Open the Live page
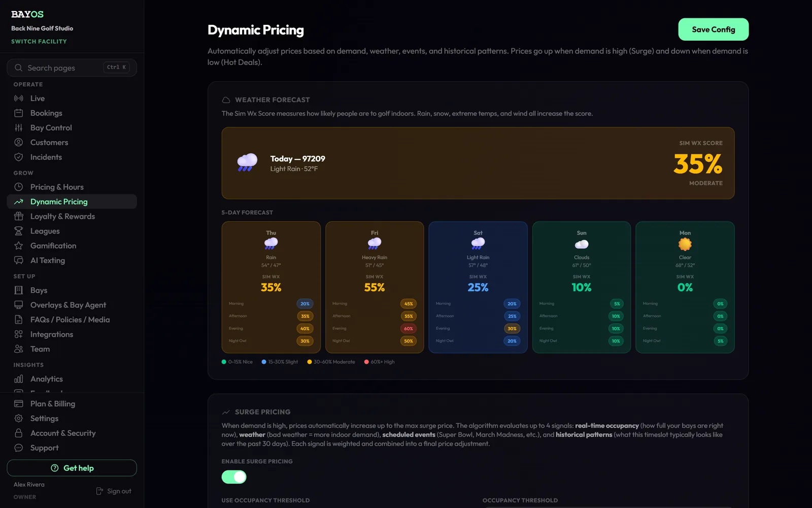This screenshot has width=812, height=508. click(72, 99)
